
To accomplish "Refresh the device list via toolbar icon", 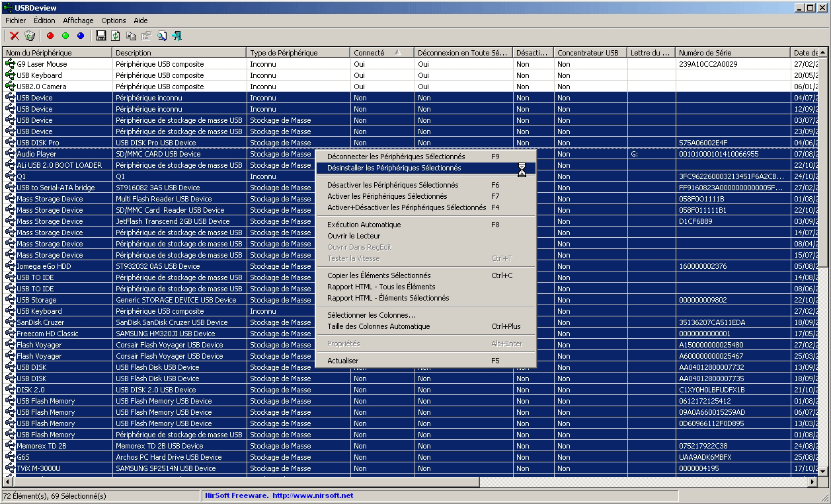I will [x=116, y=36].
